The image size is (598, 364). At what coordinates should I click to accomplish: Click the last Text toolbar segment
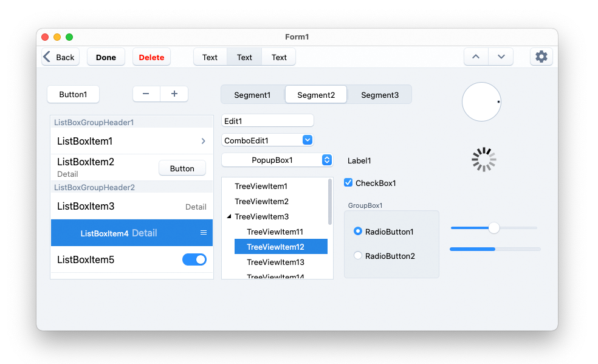279,57
